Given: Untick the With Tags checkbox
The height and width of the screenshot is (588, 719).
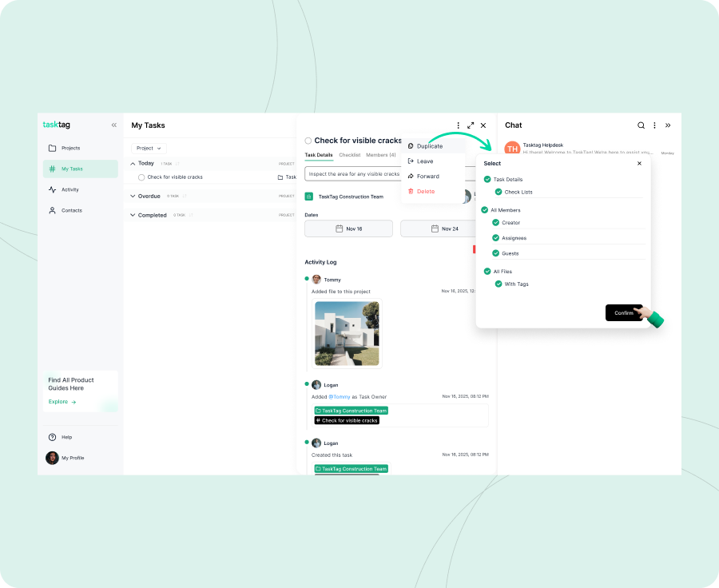Looking at the screenshot, I should pos(497,284).
